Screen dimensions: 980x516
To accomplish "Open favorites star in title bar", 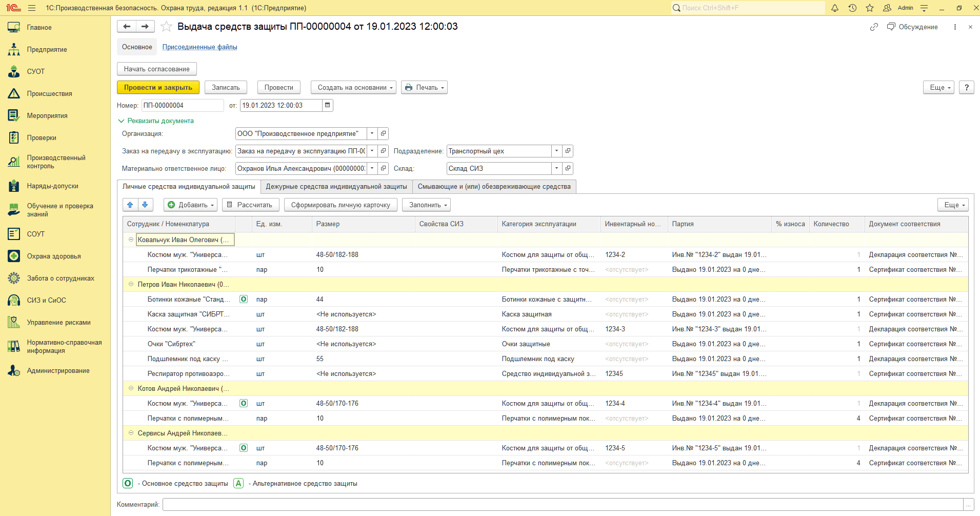I will coord(870,8).
